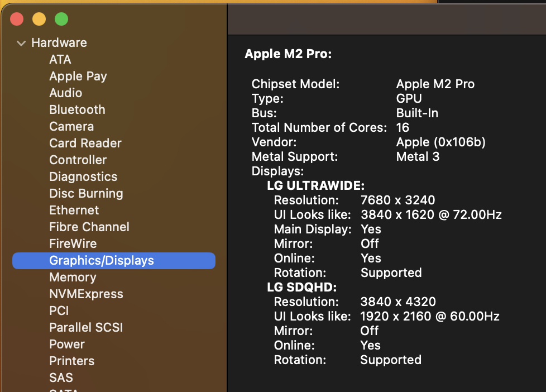Click the '1920 x 2160 @ 60.00Hz' value
Screen dimensions: 546x392
[430, 317]
